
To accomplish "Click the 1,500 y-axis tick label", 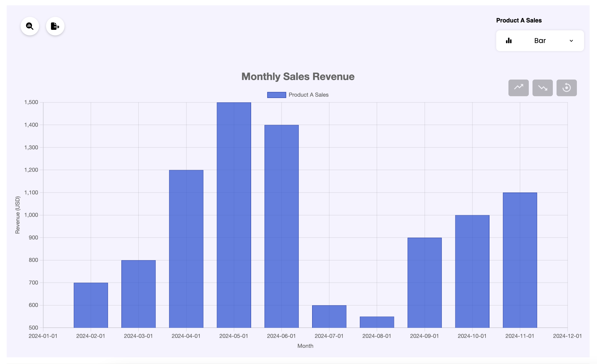I will pyautogui.click(x=31, y=102).
